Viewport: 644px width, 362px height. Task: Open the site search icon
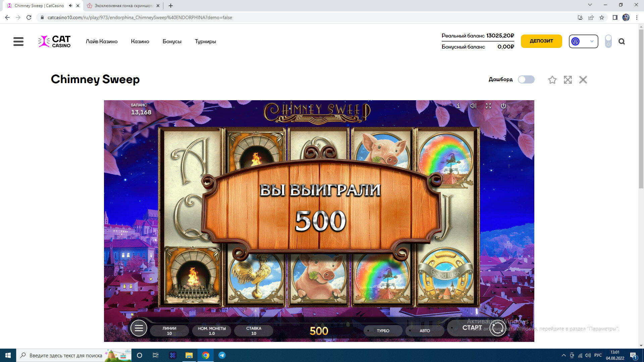(622, 42)
